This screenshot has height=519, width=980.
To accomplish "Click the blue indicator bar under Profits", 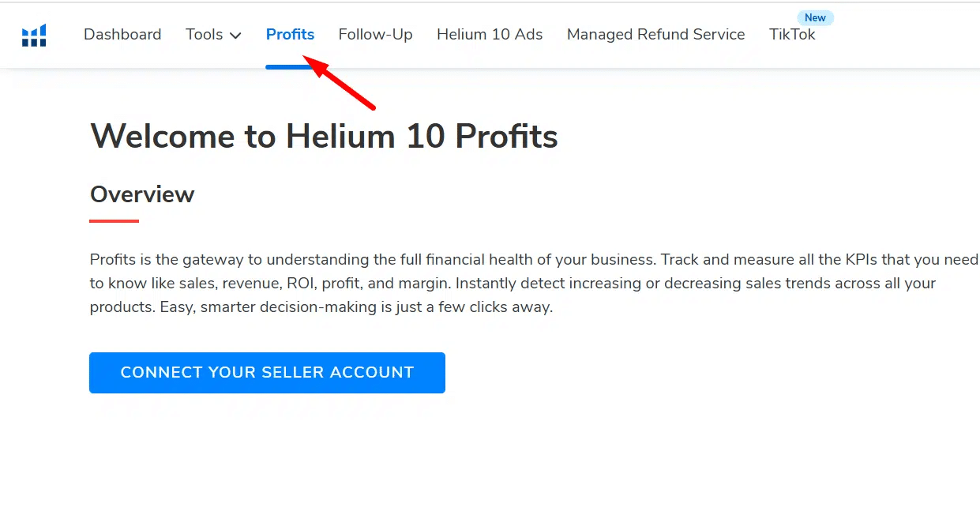I will [x=290, y=66].
